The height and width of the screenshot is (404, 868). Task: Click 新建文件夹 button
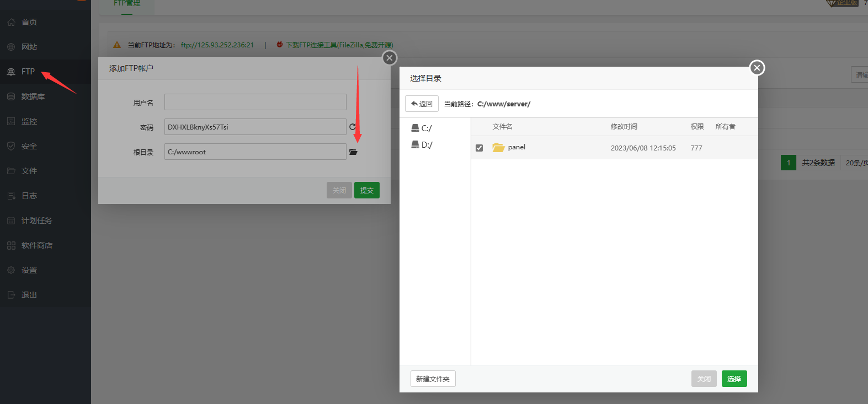[433, 379]
